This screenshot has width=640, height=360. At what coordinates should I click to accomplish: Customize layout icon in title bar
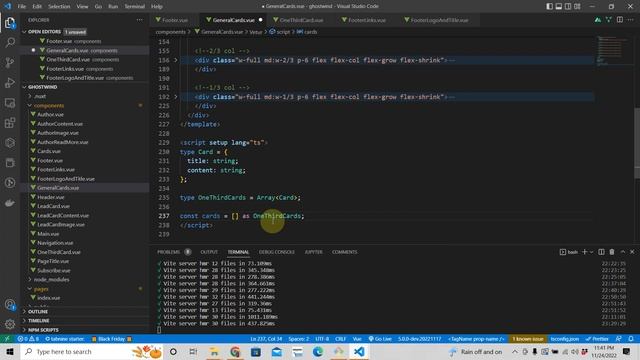click(577, 6)
